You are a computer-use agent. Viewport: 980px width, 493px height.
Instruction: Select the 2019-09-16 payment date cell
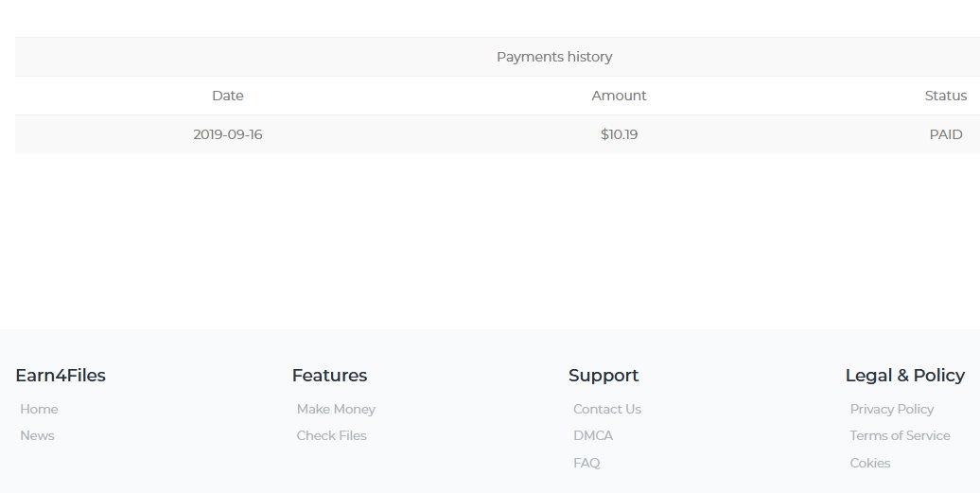227,134
